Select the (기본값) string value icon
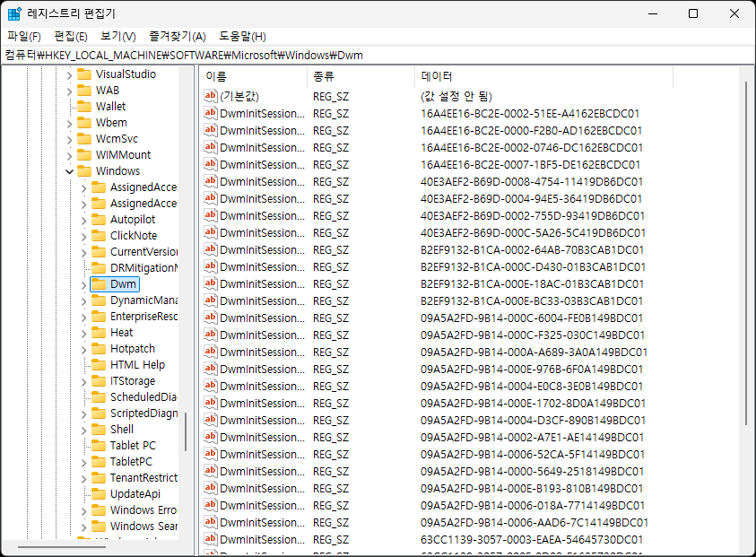756x557 pixels. tap(211, 96)
